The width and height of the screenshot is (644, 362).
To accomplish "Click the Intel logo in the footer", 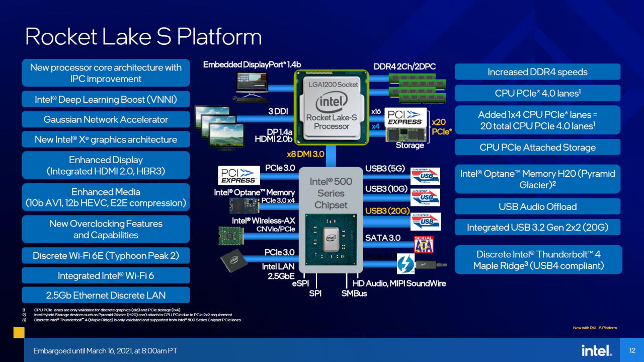I will point(597,350).
